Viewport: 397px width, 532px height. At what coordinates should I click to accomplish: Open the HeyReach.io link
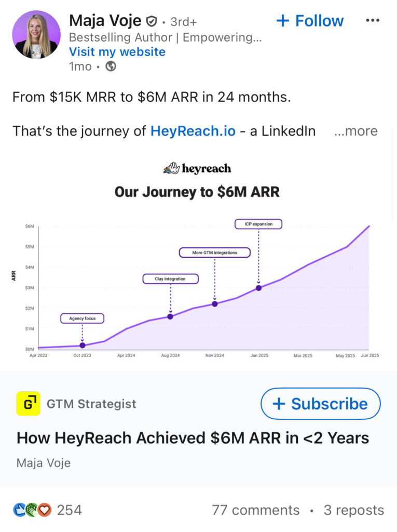coord(193,131)
